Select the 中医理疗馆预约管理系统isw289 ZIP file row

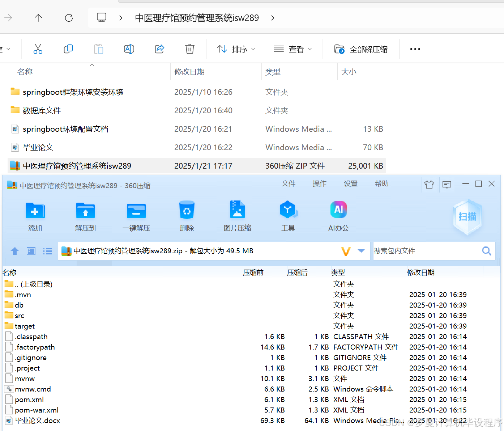197,166
